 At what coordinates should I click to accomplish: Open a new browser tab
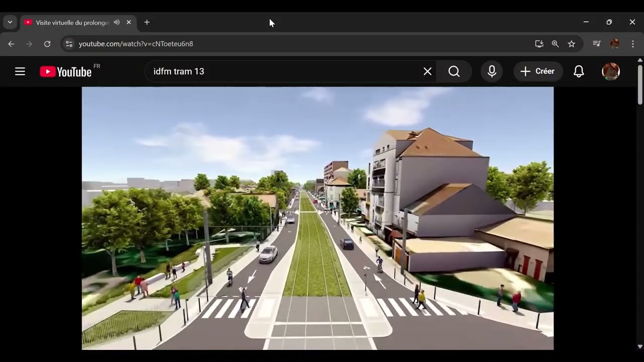click(x=147, y=22)
